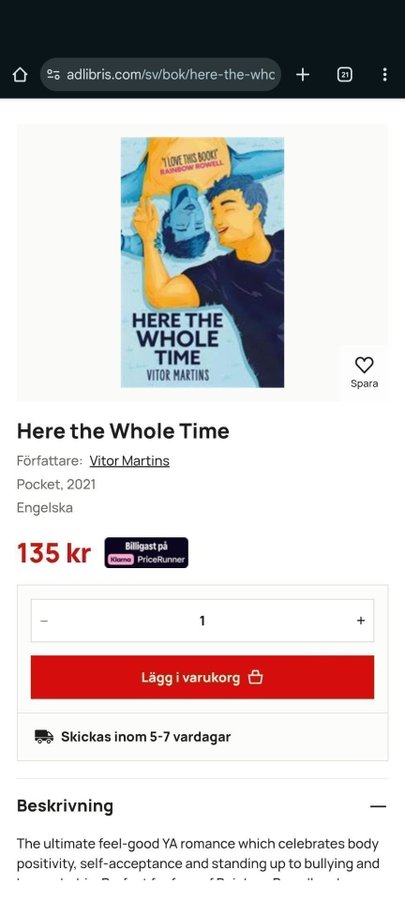
Task: Open the Vitor Martins author link
Action: point(129,461)
